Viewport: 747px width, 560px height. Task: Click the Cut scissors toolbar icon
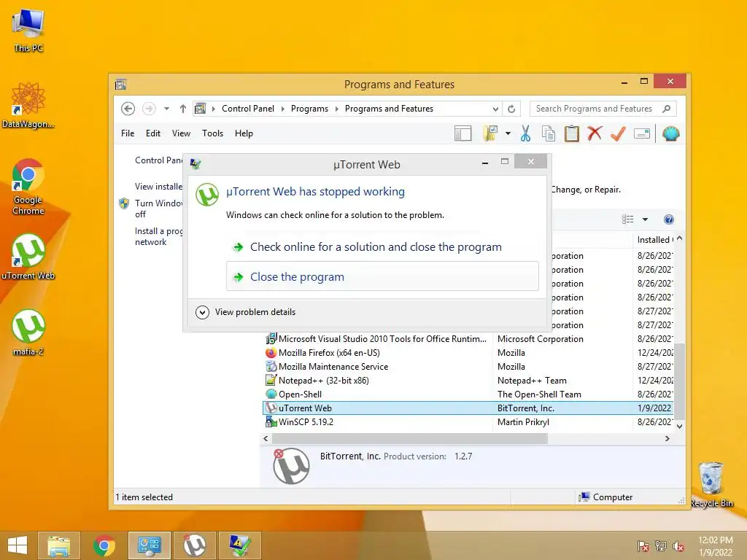(x=525, y=134)
